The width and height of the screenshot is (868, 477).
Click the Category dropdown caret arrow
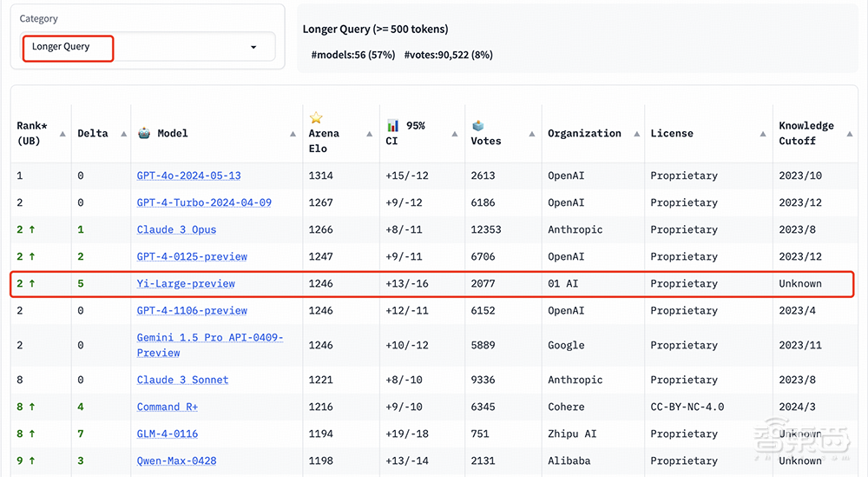tap(253, 47)
